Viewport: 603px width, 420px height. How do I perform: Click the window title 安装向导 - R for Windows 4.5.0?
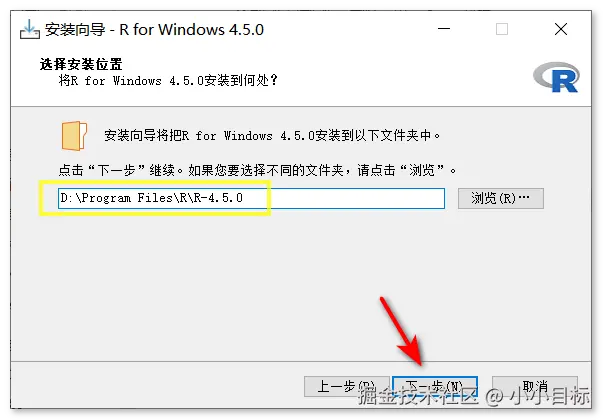pos(154,30)
